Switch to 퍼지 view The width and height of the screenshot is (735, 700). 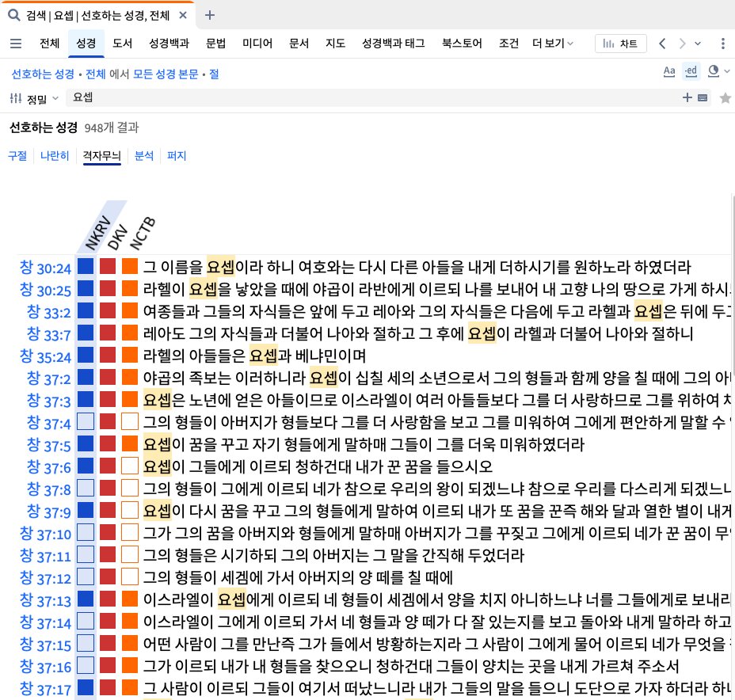tap(177, 155)
